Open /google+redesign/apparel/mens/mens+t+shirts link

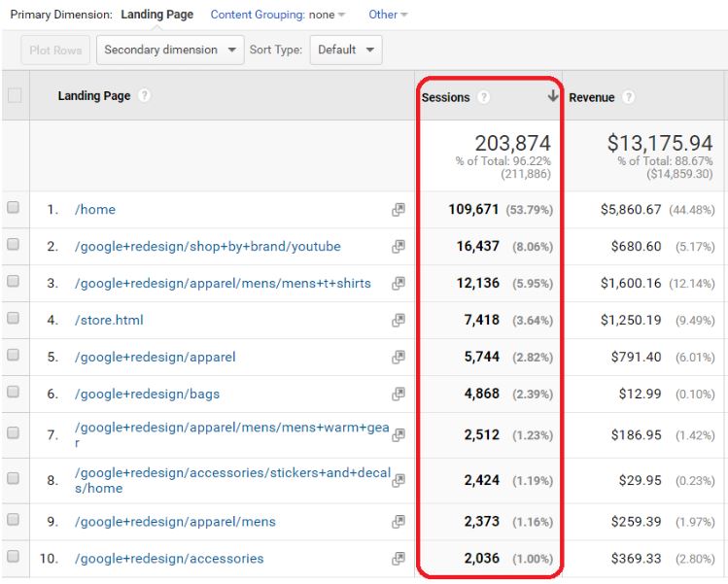(223, 283)
